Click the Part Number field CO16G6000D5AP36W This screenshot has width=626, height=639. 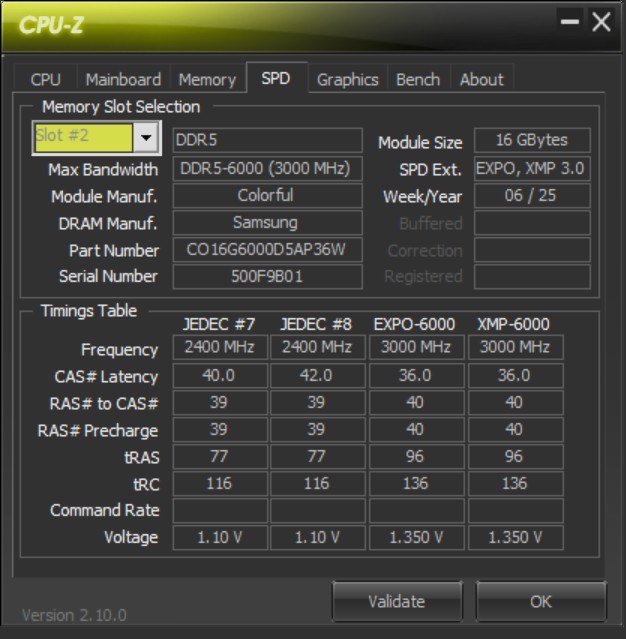pos(267,249)
